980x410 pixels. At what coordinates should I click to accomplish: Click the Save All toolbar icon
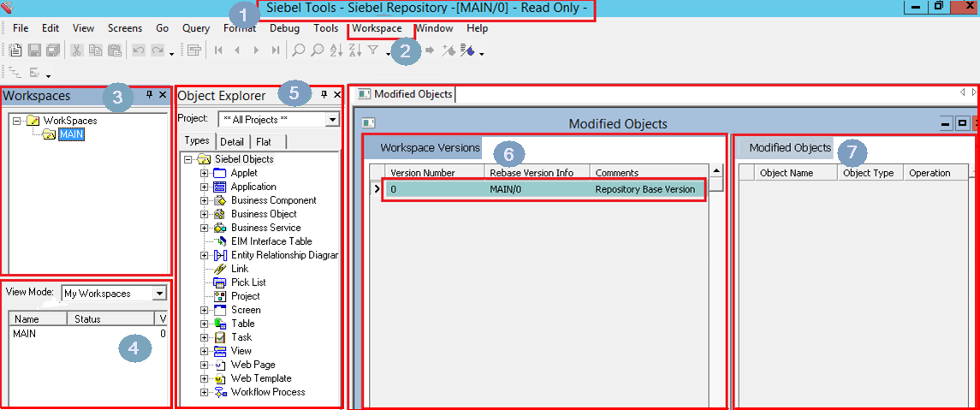tap(53, 51)
